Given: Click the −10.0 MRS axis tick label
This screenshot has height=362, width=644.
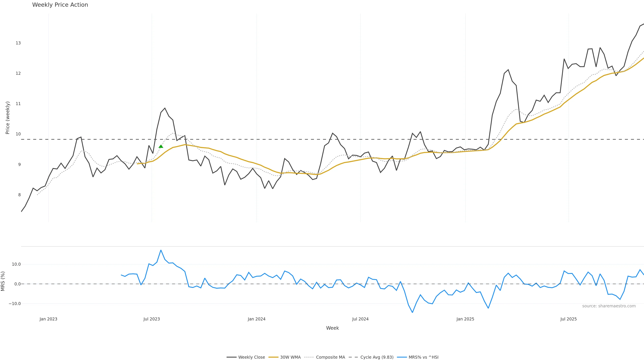Looking at the screenshot, I should [15, 304].
